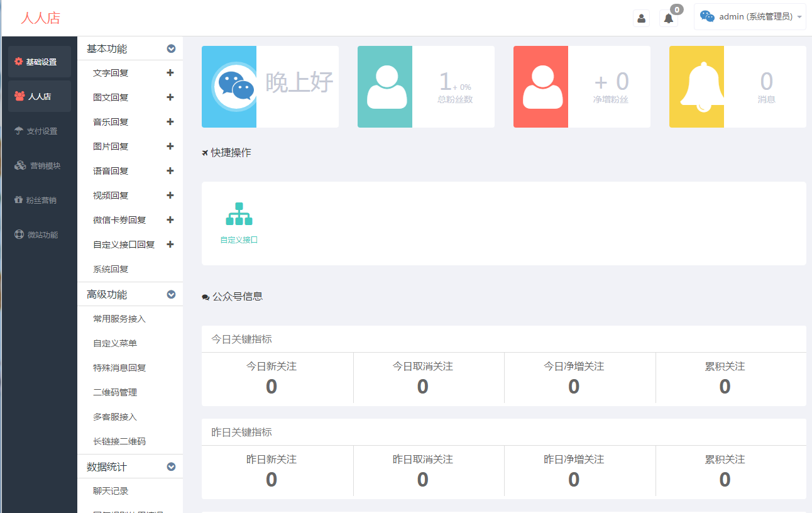812x513 pixels.
Task: Click the 人人店 logo title
Action: pos(40,18)
